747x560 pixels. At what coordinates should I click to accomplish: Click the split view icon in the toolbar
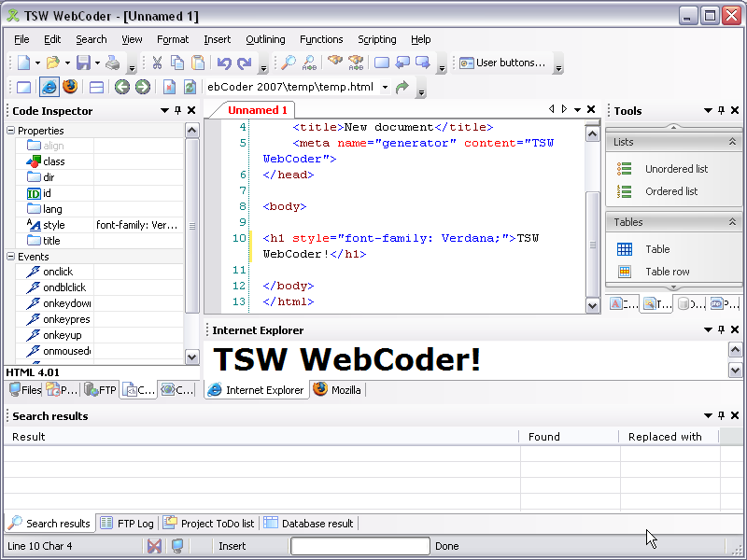97,87
